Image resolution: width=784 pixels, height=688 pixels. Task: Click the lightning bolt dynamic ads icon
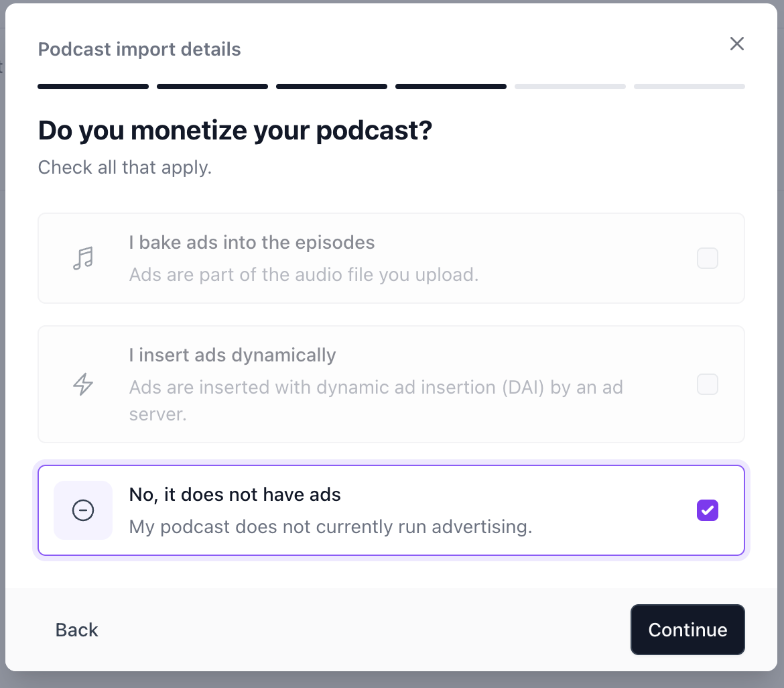click(x=83, y=384)
